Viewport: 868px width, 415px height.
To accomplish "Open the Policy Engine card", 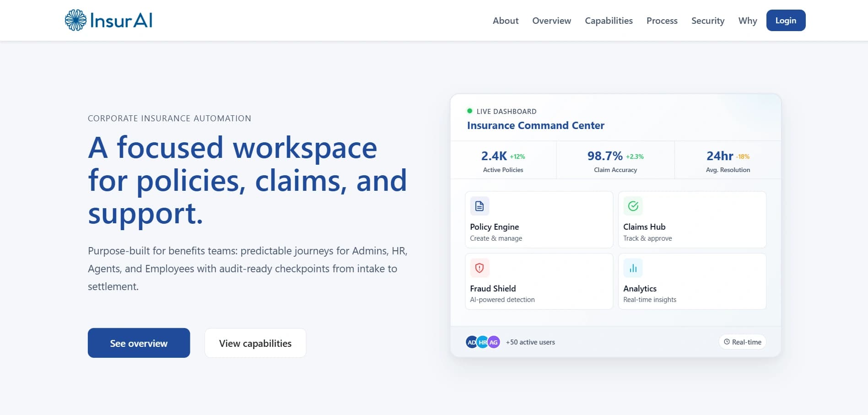I will click(x=539, y=220).
